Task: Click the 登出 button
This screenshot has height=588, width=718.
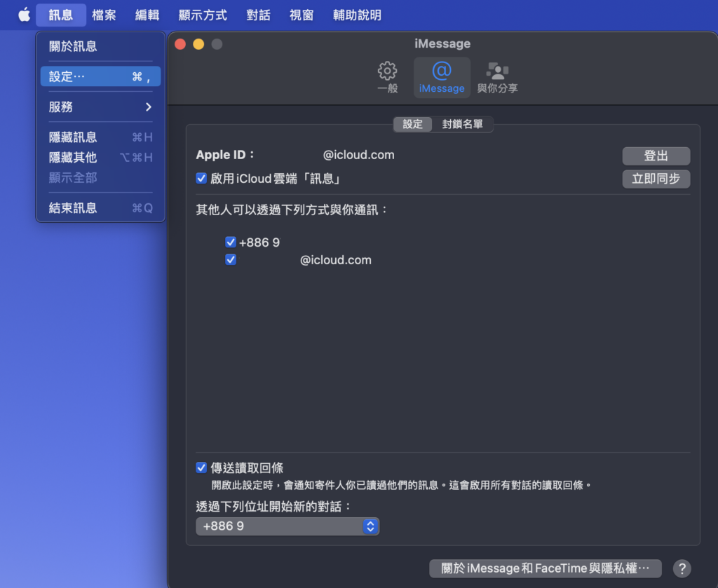Action: click(656, 156)
